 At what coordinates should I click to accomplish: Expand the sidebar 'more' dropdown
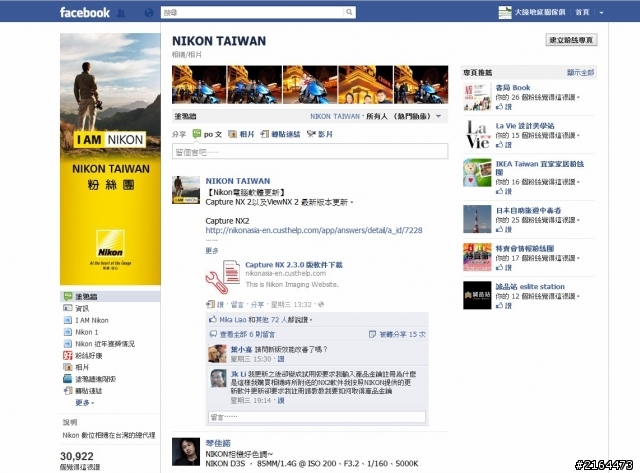point(84,402)
